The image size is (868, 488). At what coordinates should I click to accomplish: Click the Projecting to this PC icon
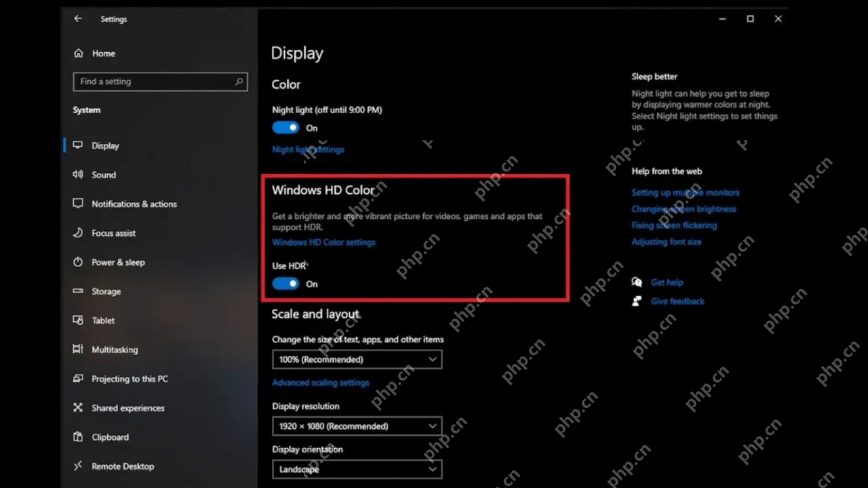(x=78, y=378)
